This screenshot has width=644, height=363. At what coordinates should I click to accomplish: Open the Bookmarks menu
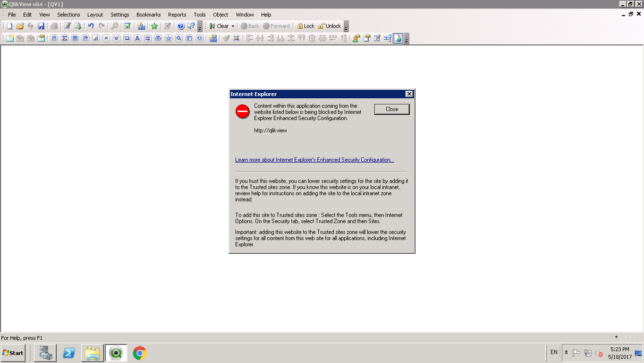[x=149, y=15]
